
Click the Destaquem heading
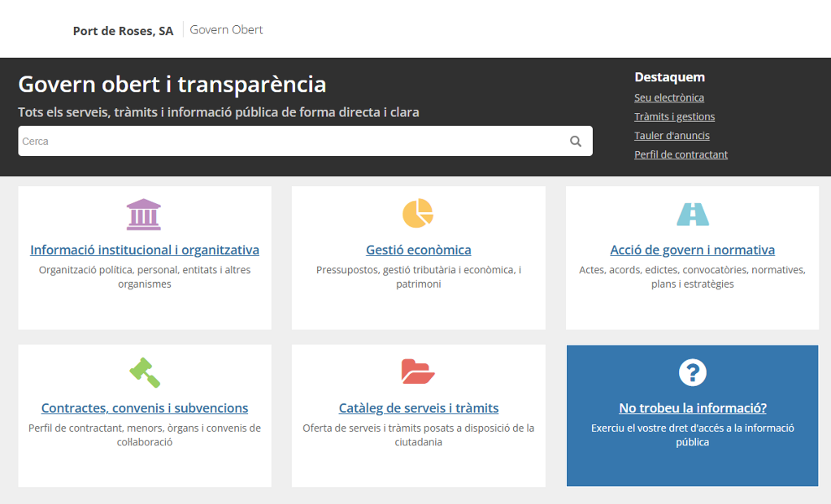[x=669, y=77]
